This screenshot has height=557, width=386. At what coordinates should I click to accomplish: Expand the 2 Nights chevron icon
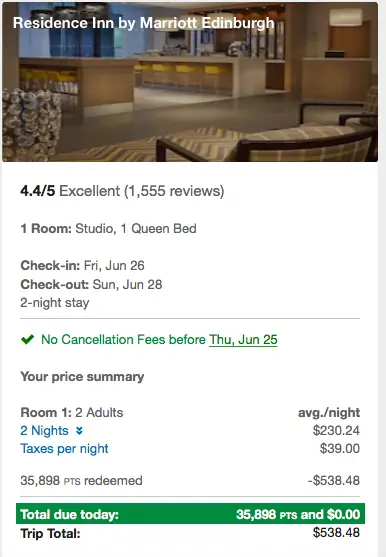(80, 431)
